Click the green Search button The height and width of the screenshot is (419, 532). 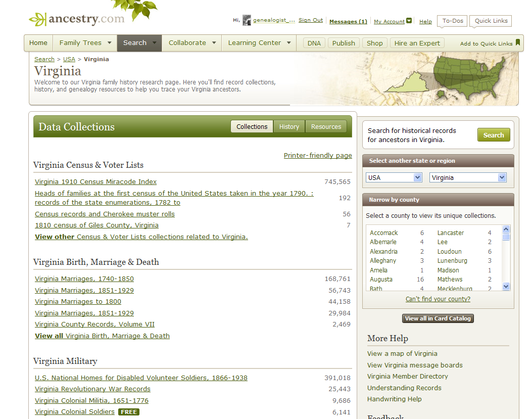[x=493, y=135]
